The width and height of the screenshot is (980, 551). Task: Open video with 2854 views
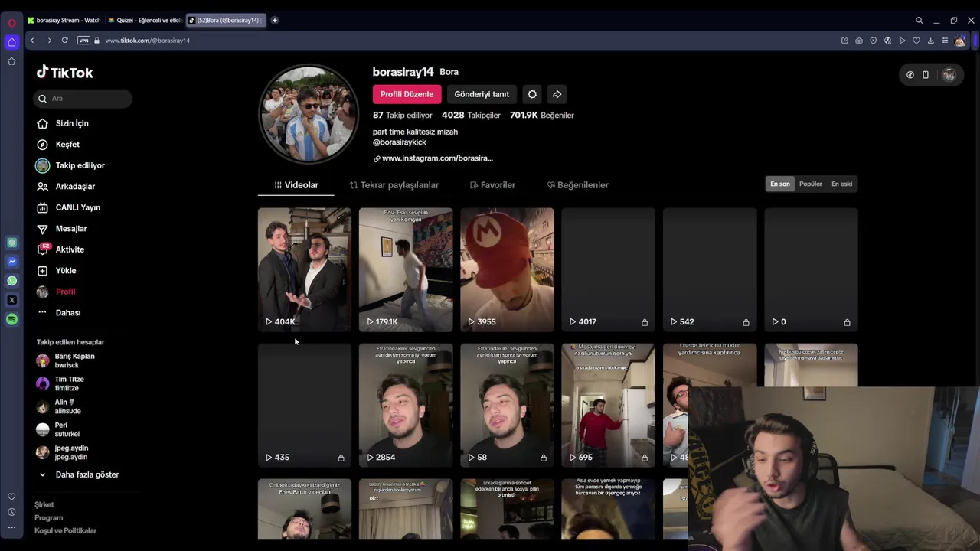406,405
